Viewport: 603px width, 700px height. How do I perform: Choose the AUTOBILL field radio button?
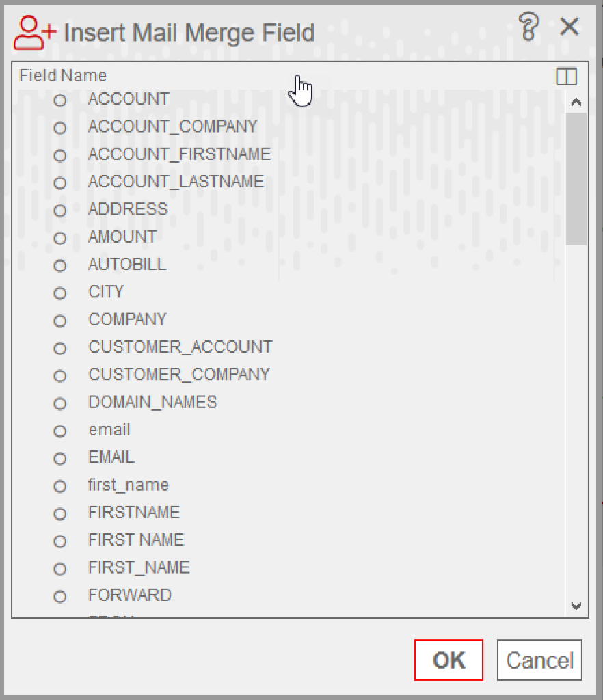coord(59,266)
